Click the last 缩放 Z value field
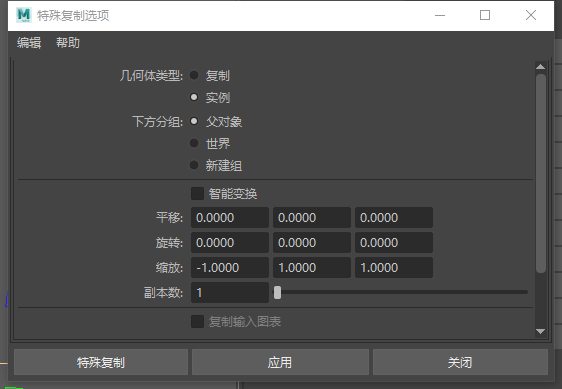This screenshot has height=389, width=562. click(394, 267)
